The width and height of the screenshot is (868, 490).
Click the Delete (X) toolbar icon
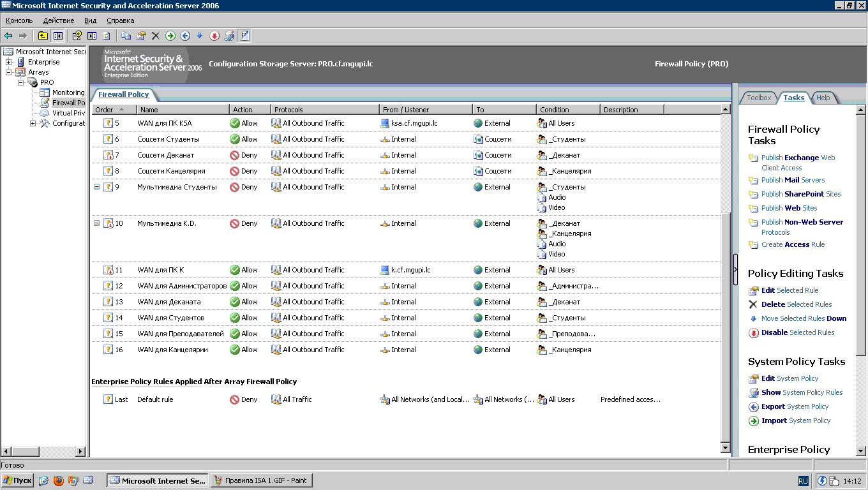point(155,36)
